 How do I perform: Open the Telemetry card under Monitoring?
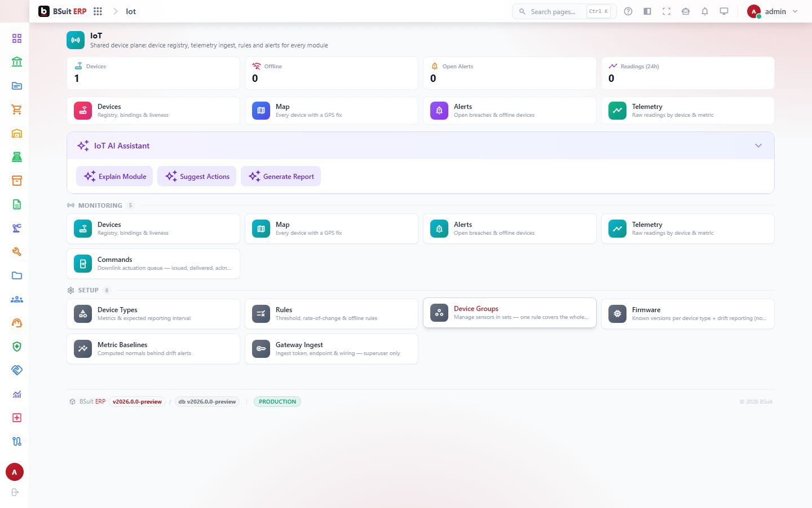point(688,229)
